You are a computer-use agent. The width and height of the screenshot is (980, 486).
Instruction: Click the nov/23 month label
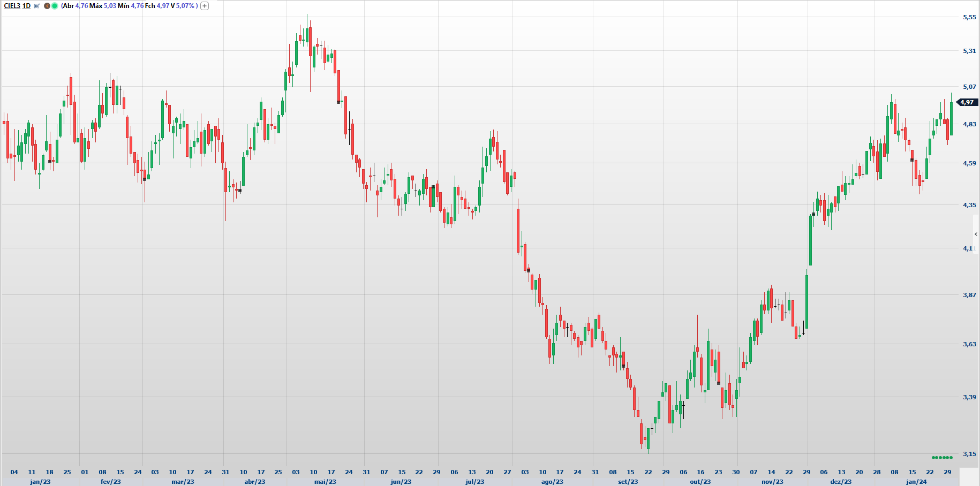click(772, 482)
